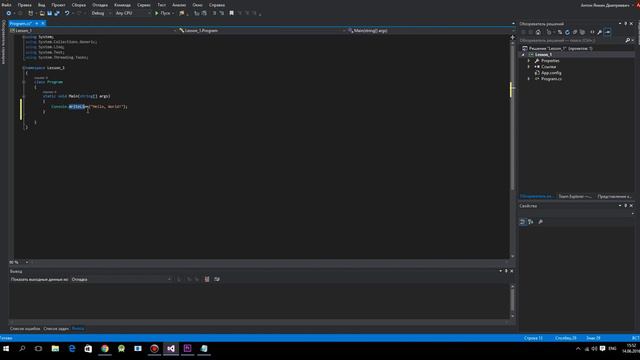
Task: Select the Решение 'Lesson_1' solution node
Action: coord(558,49)
